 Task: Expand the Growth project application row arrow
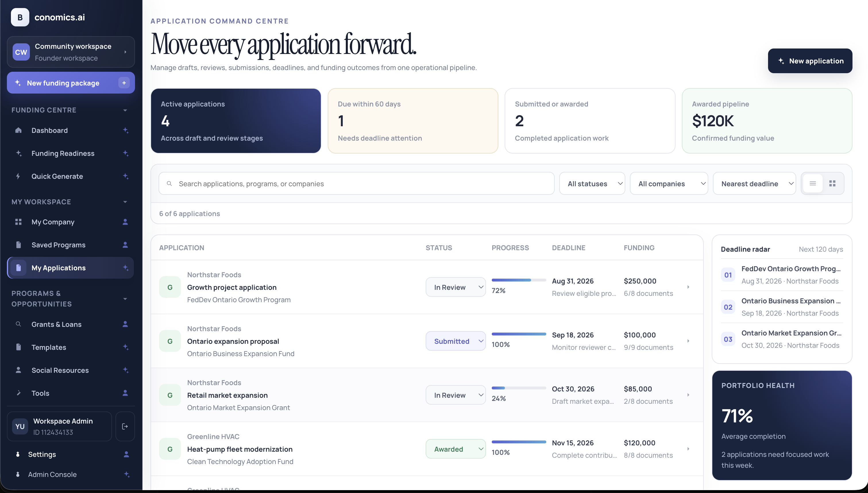click(x=688, y=287)
